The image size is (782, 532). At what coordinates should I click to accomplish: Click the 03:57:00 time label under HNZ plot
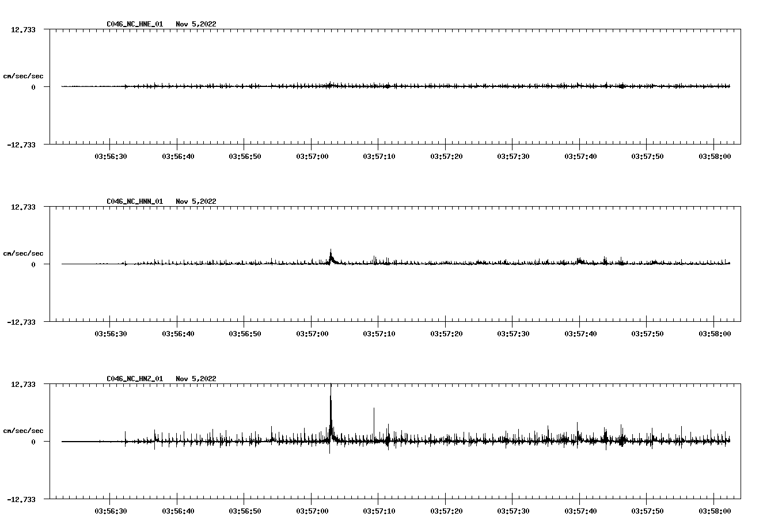click(312, 511)
